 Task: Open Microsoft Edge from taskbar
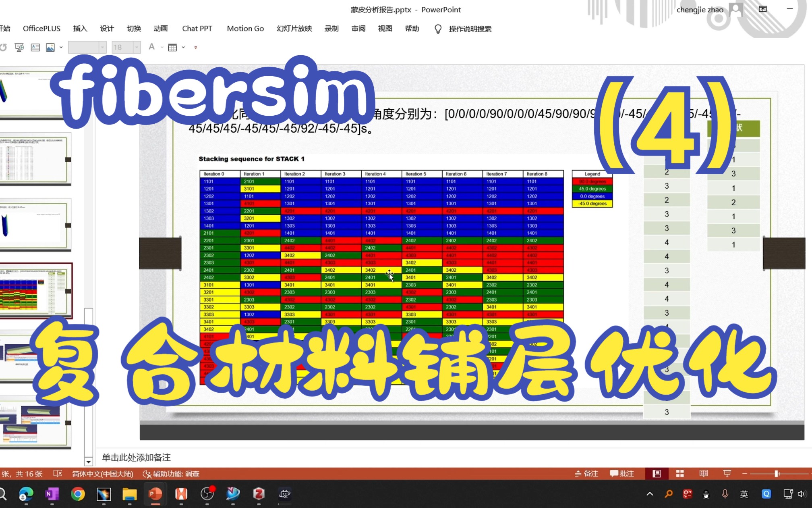26,494
